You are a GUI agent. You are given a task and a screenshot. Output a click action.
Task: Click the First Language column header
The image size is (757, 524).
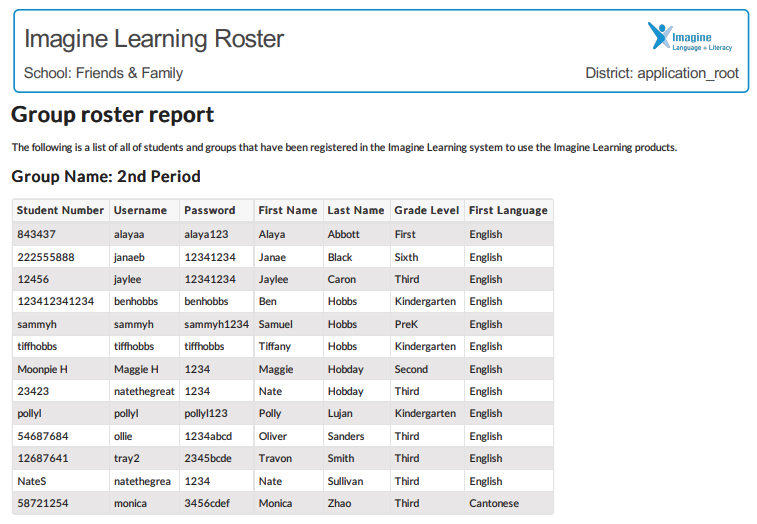point(508,210)
